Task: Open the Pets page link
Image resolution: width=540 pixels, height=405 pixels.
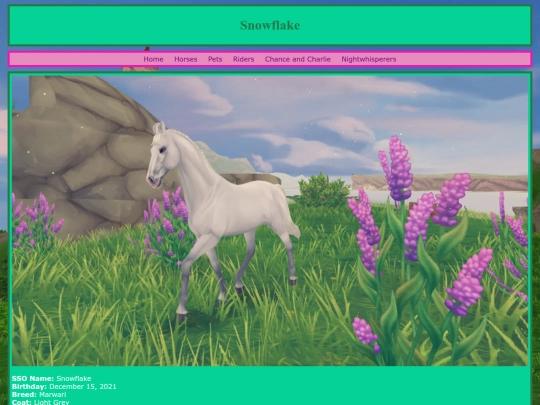Action: 215,59
